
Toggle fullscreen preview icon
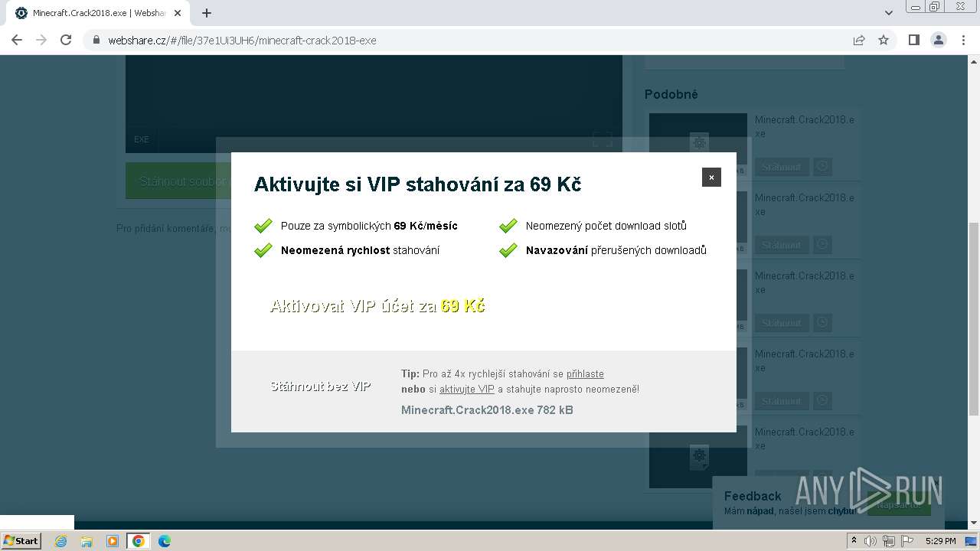[603, 139]
